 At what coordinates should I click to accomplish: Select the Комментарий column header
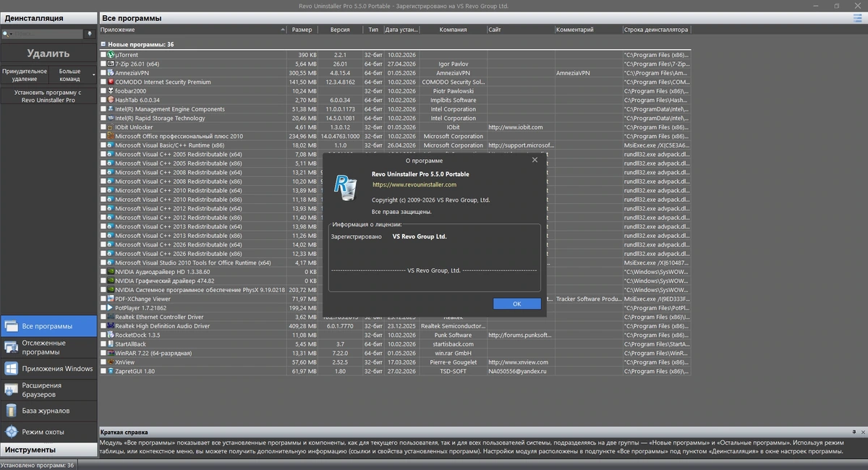click(588, 30)
